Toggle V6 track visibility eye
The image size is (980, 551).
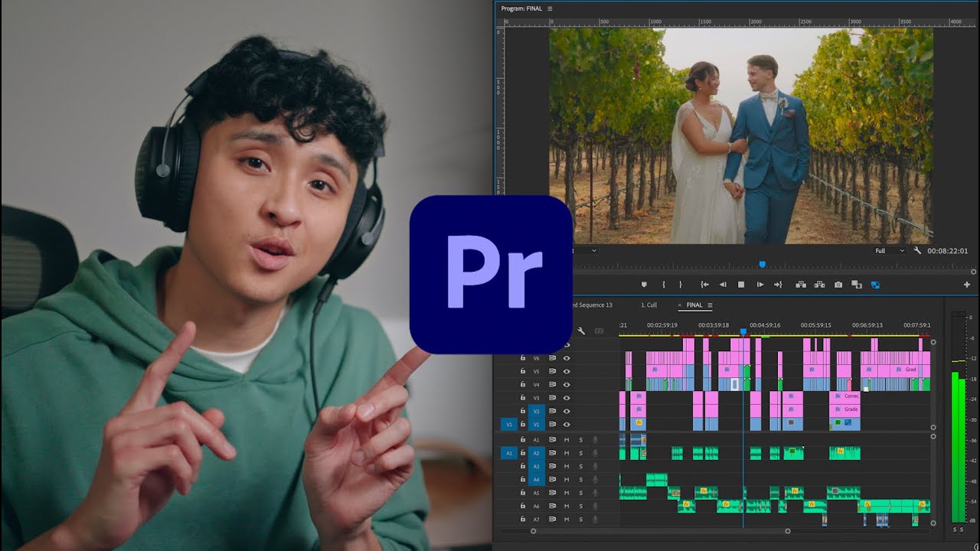click(567, 358)
